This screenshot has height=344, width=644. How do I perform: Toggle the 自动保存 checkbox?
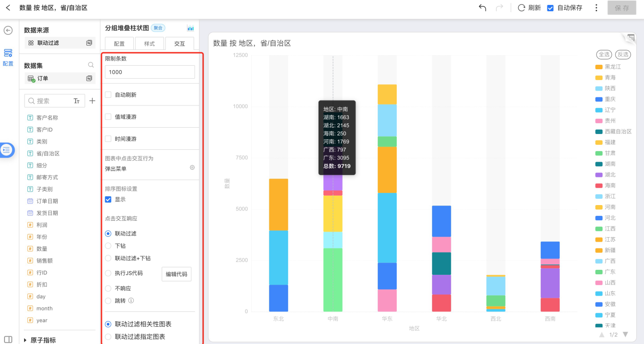pyautogui.click(x=551, y=8)
